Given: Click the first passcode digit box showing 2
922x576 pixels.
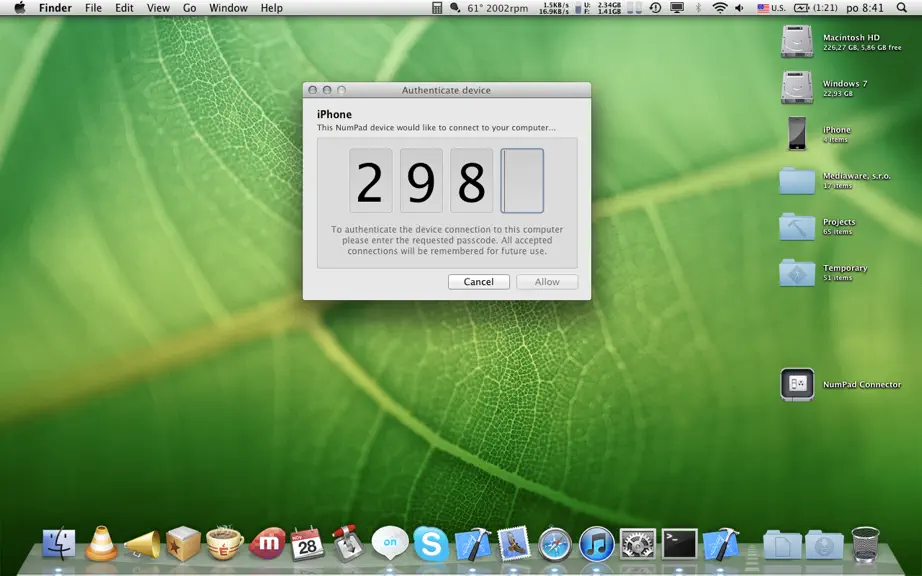Looking at the screenshot, I should coord(370,180).
